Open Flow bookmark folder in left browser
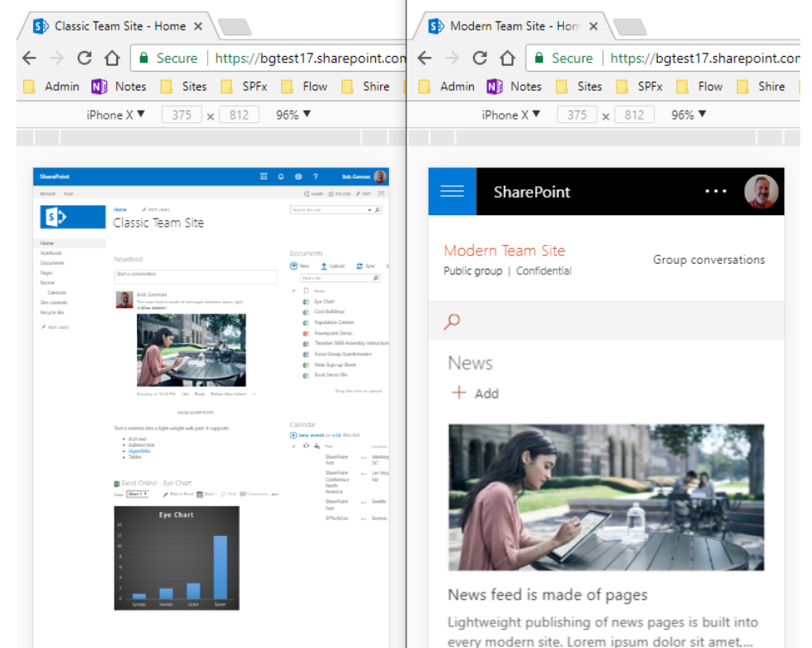Viewport: 812px width, 648px height. click(304, 87)
